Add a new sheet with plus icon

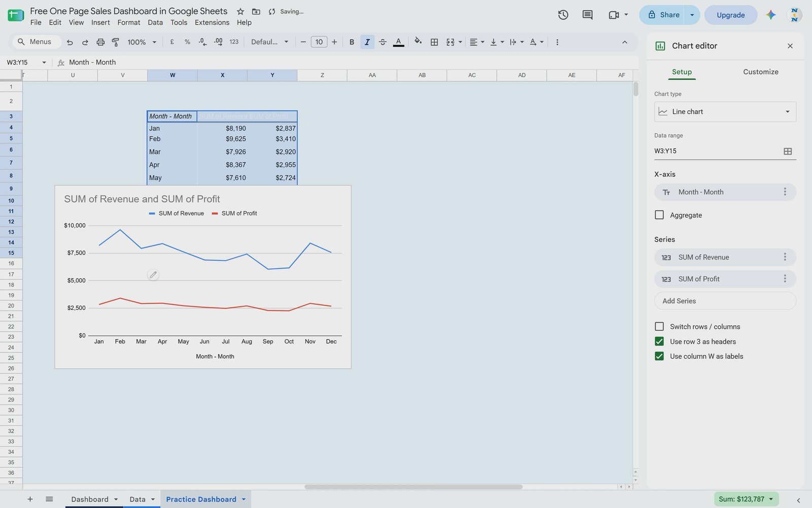(30, 499)
